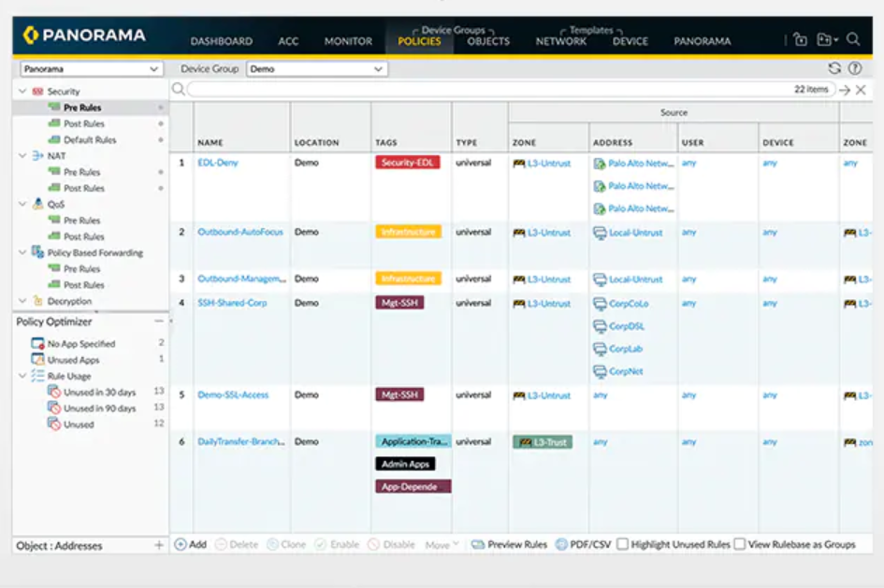Open the config folder dropdown icon
Viewport: 884px width, 588px height.
point(827,39)
